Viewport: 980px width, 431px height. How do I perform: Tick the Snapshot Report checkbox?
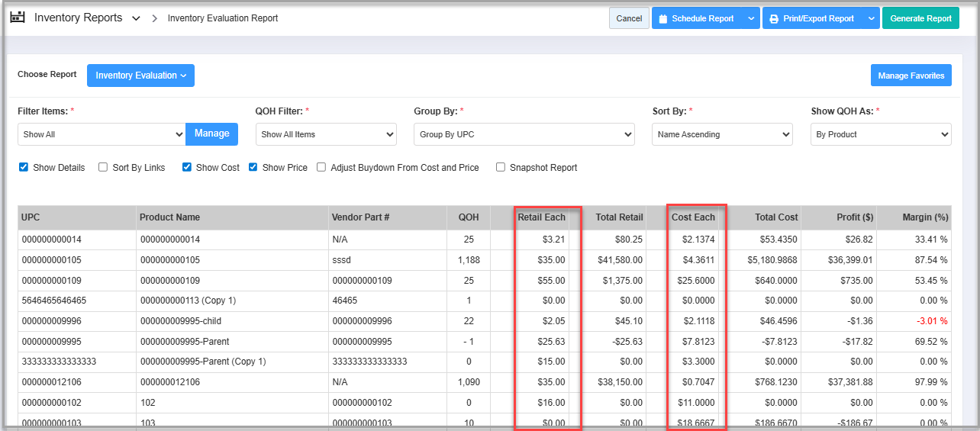(x=501, y=167)
